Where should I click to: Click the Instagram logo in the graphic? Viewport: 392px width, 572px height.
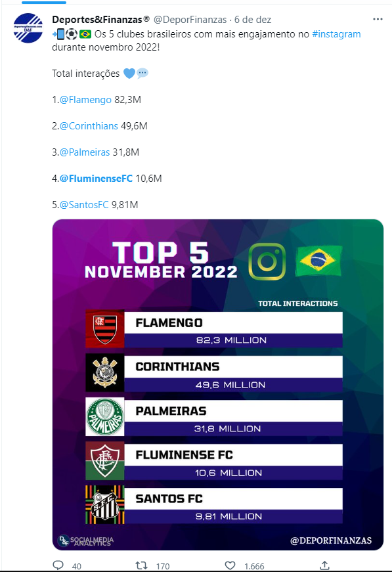[267, 261]
